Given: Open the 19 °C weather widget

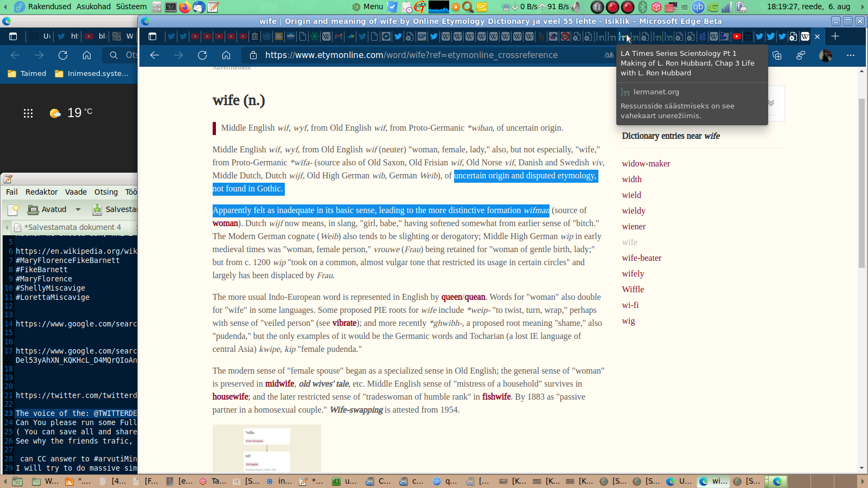Looking at the screenshot, I should pyautogui.click(x=71, y=113).
